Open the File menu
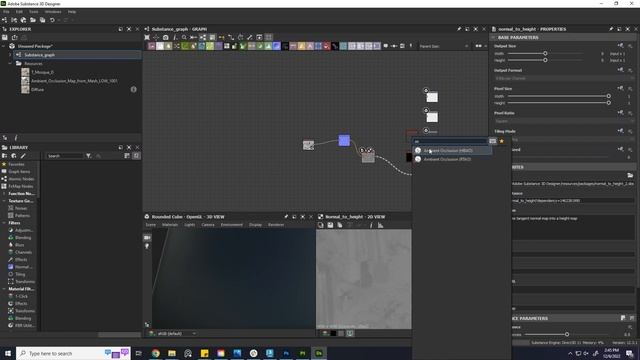 [6, 12]
